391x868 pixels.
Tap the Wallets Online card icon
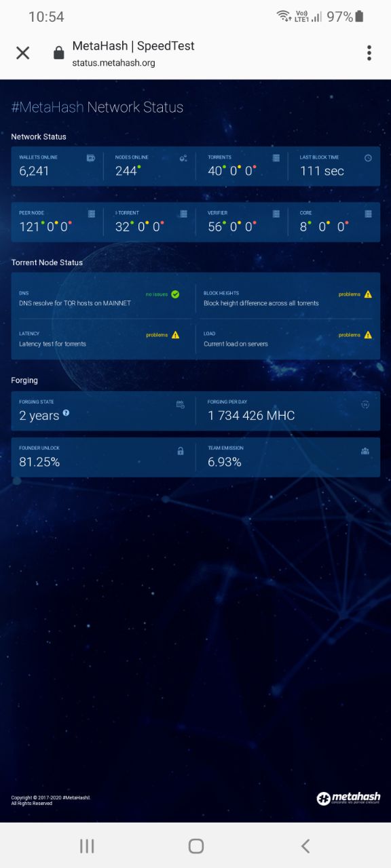pyautogui.click(x=91, y=158)
